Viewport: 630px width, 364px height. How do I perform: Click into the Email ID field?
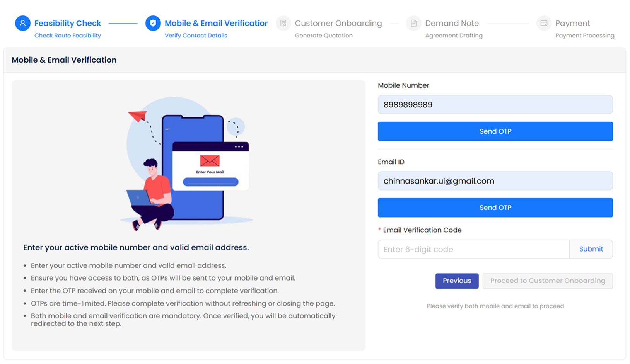(495, 181)
